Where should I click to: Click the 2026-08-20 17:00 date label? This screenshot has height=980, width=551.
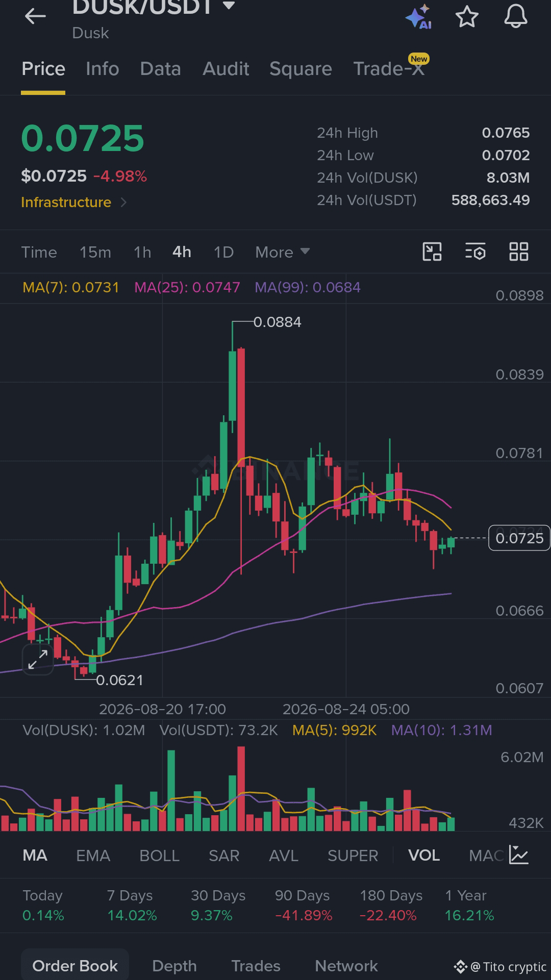coord(162,709)
